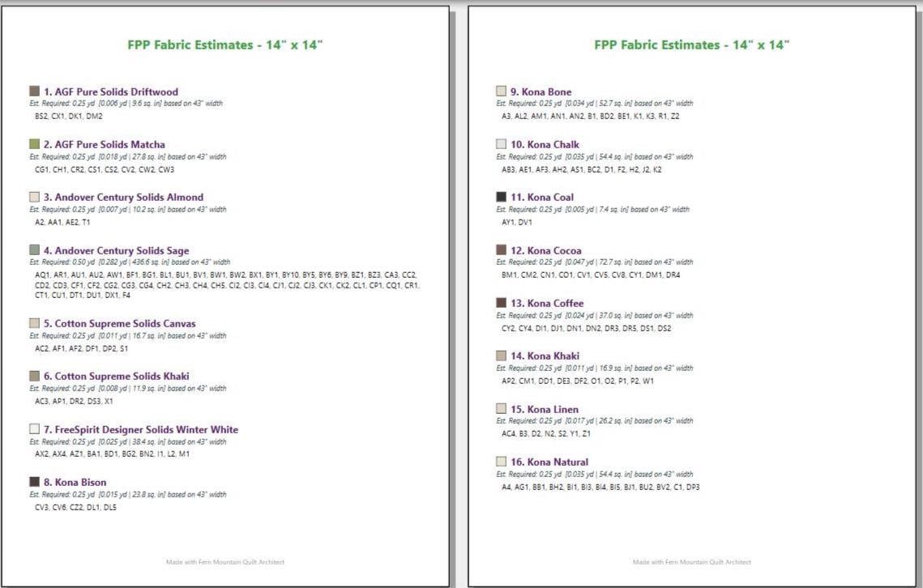The image size is (923, 588).
Task: Click the Cotton Supreme Solids Canvas swatch
Action: [34, 322]
